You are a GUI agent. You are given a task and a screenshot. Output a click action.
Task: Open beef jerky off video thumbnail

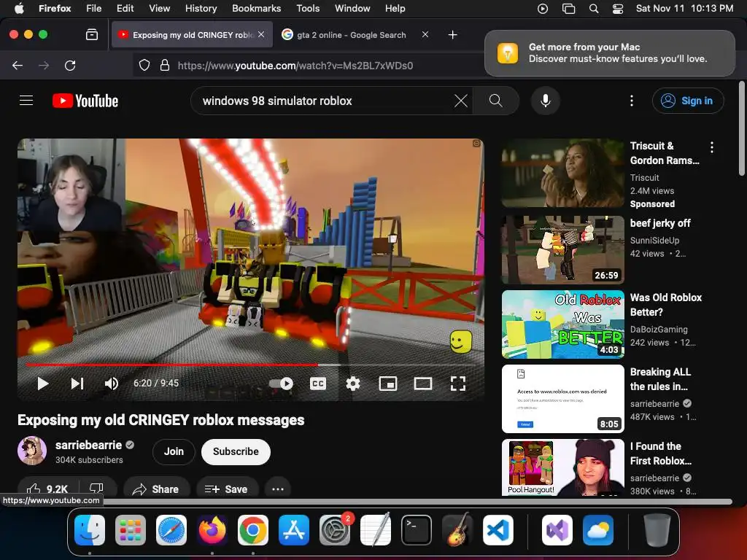pyautogui.click(x=562, y=250)
